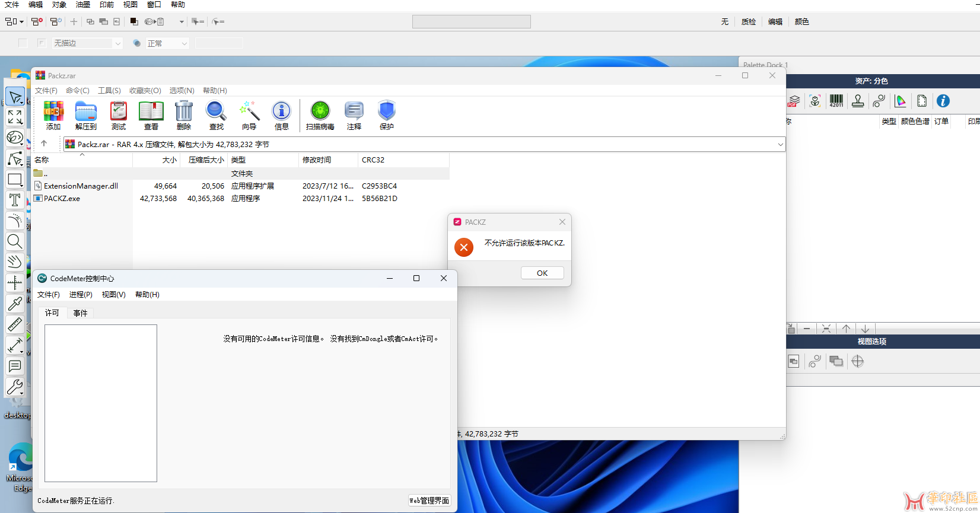980x513 pixels.
Task: Click the 颜色 button in PACKZ top bar
Action: coord(802,22)
